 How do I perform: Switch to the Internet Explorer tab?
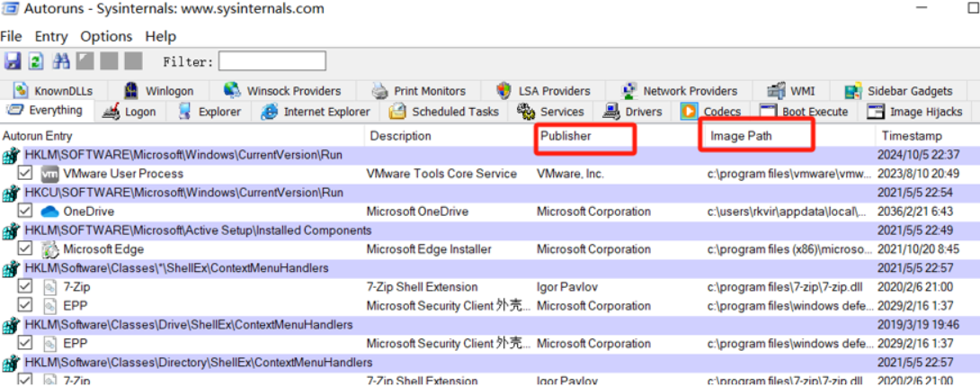click(x=316, y=112)
